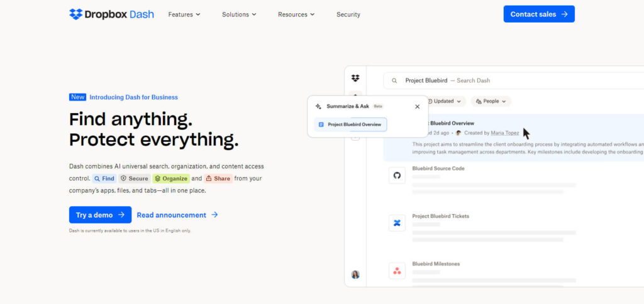Close the Summarize & Ask popup

418,107
